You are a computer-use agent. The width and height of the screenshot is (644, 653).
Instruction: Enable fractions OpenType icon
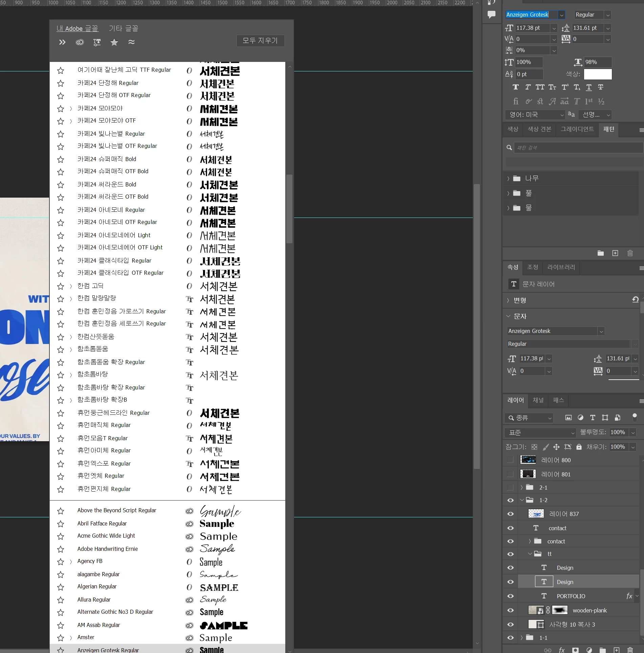[601, 101]
